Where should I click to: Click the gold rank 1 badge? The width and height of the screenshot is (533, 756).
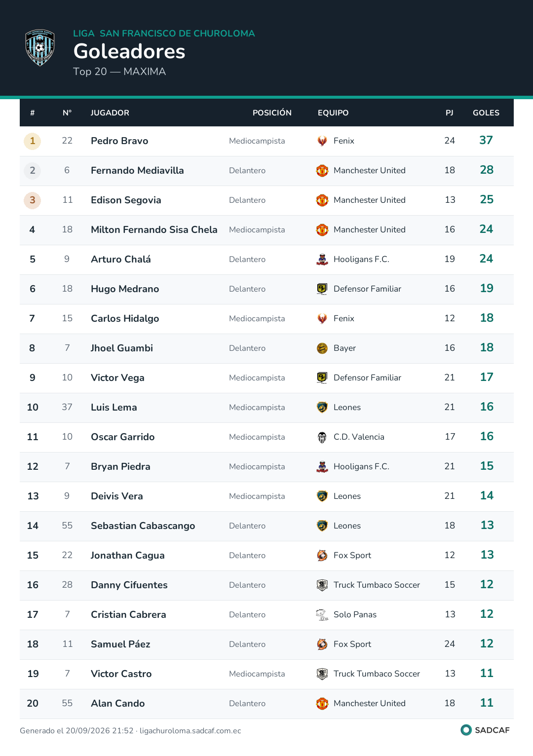click(33, 141)
